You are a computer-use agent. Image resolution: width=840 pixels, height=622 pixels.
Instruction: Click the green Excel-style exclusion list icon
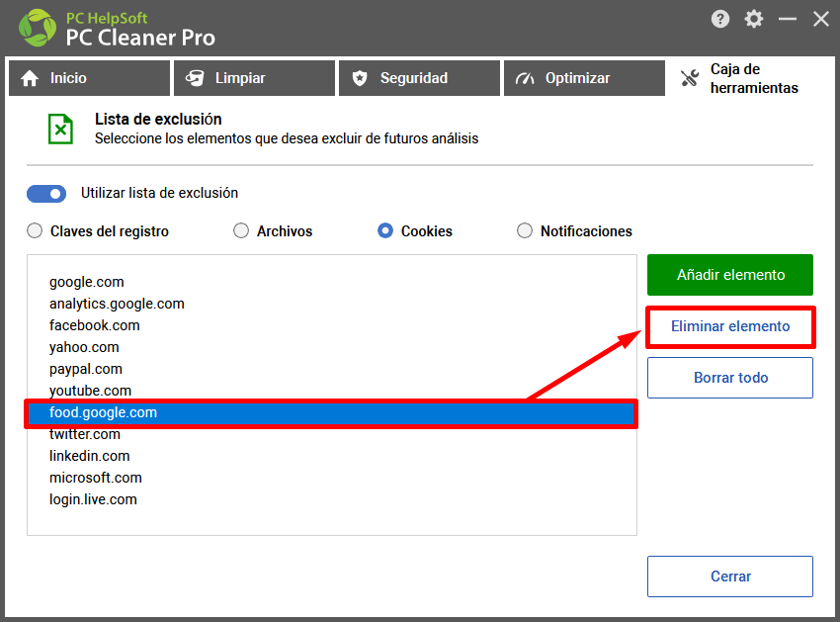pyautogui.click(x=60, y=129)
